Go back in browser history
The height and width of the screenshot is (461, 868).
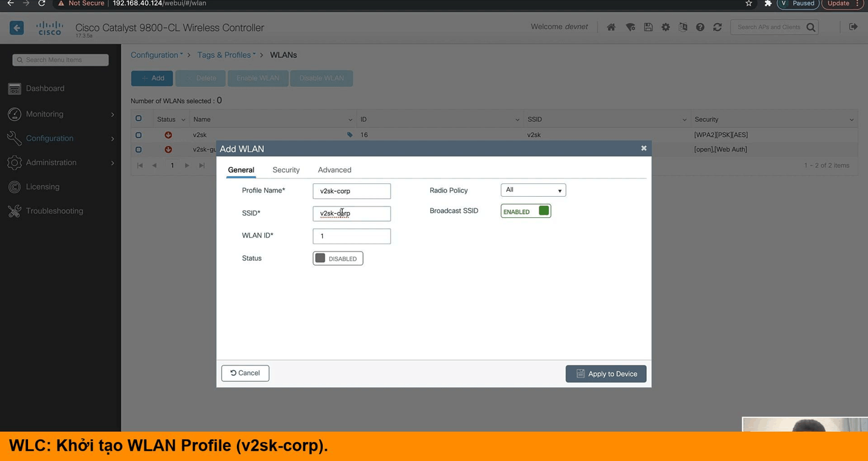[x=10, y=4]
